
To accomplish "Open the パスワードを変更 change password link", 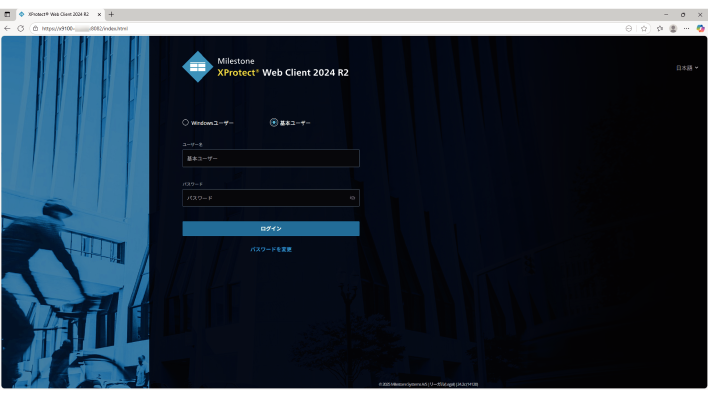I will [271, 249].
